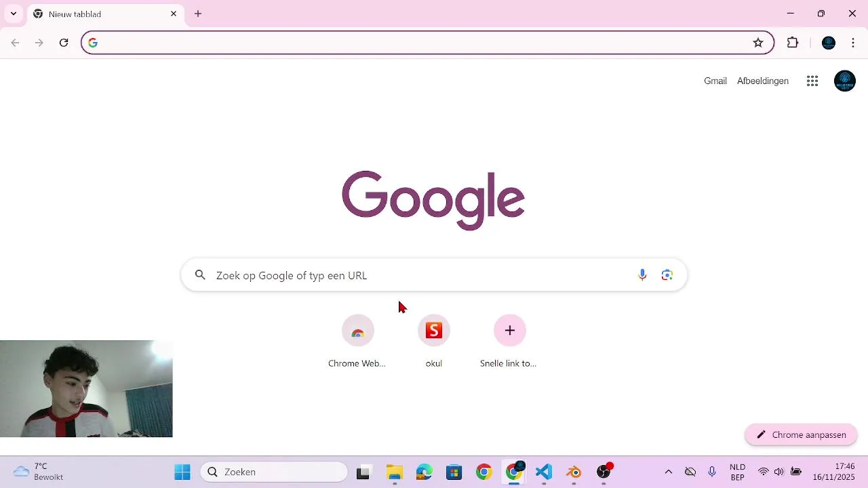Image resolution: width=868 pixels, height=488 pixels.
Task: Click the magnifier icon in search box
Action: tap(200, 274)
